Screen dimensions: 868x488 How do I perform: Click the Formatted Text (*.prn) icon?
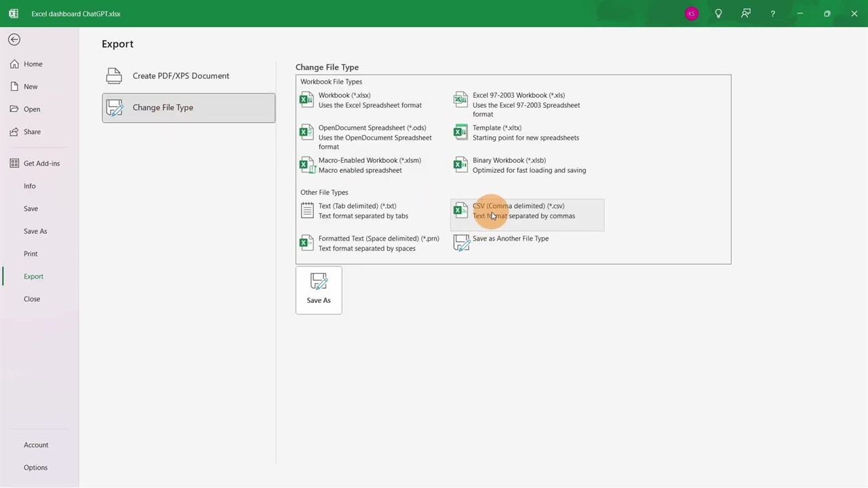[x=307, y=243]
